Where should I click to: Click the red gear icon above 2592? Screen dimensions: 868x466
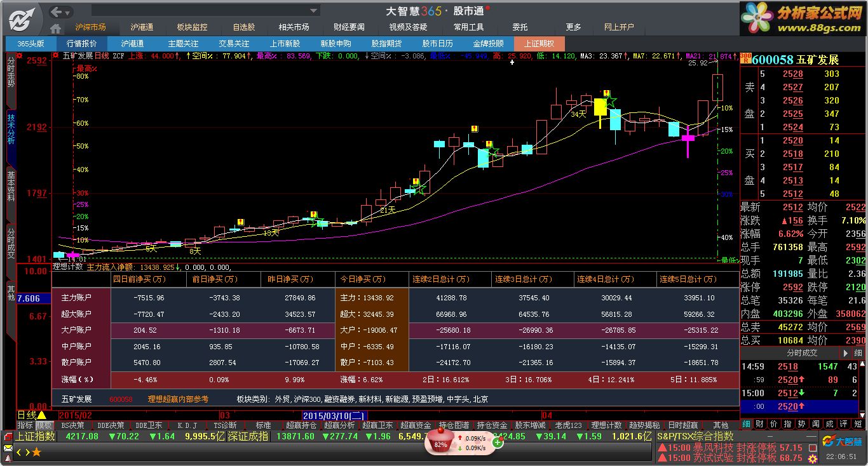click(x=20, y=56)
